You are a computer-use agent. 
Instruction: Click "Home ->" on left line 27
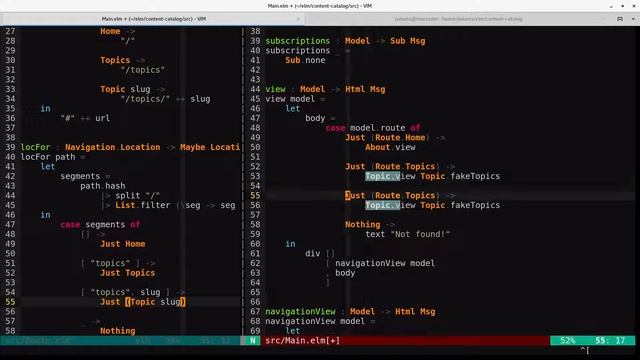click(x=118, y=31)
